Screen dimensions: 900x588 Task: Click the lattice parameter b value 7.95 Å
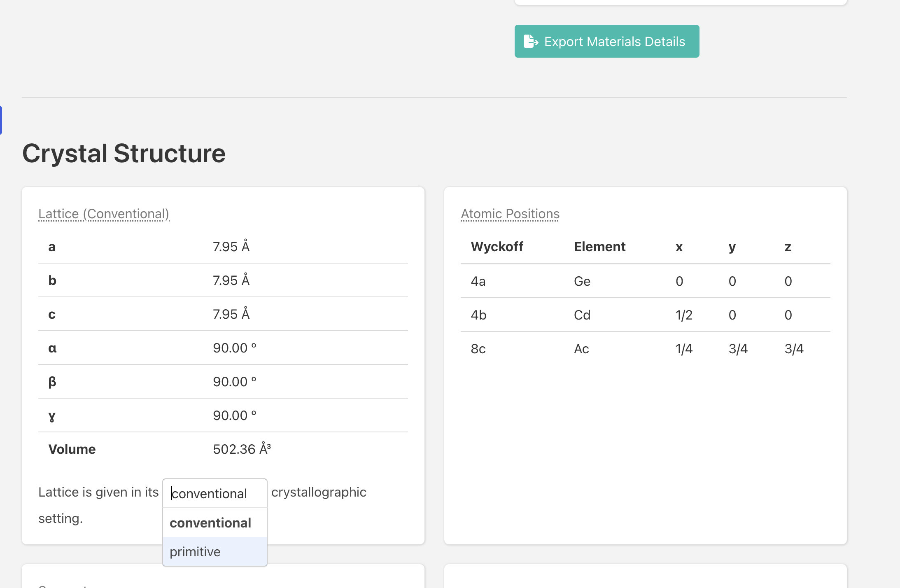coord(231,280)
